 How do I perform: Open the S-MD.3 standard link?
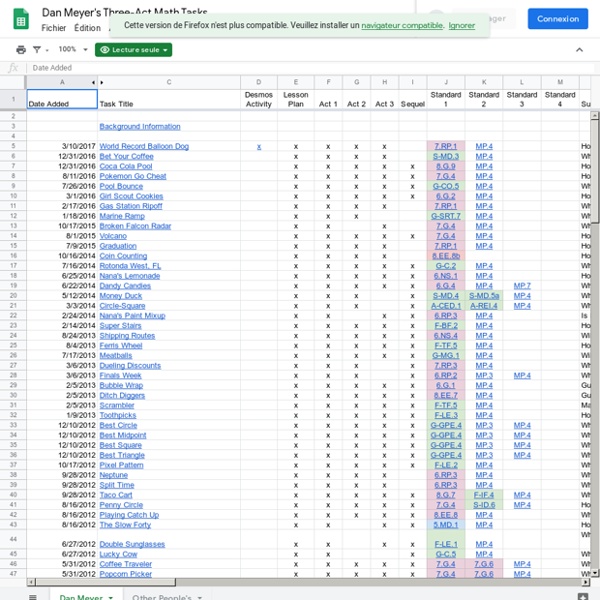point(445,156)
